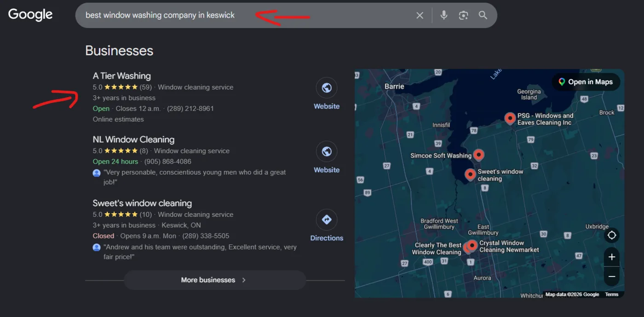Submit search with the magnifier icon
Viewport: 644px width, 317px height.
[x=483, y=15]
